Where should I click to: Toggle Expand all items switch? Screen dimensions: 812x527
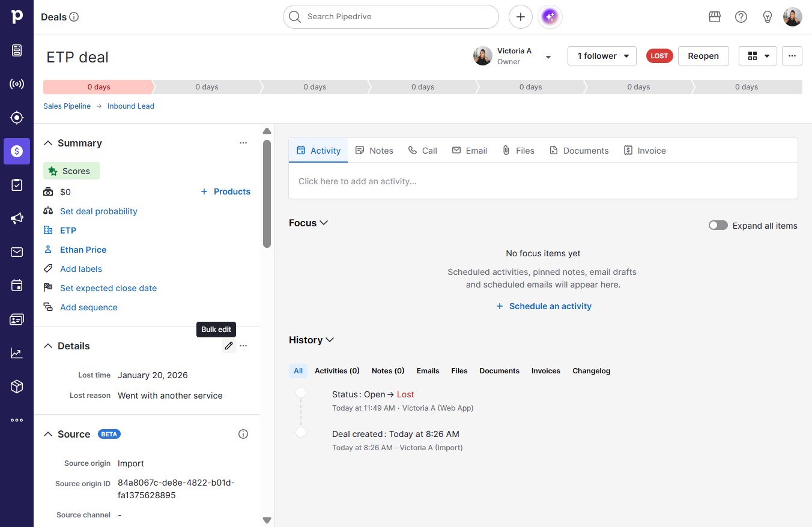coord(718,226)
